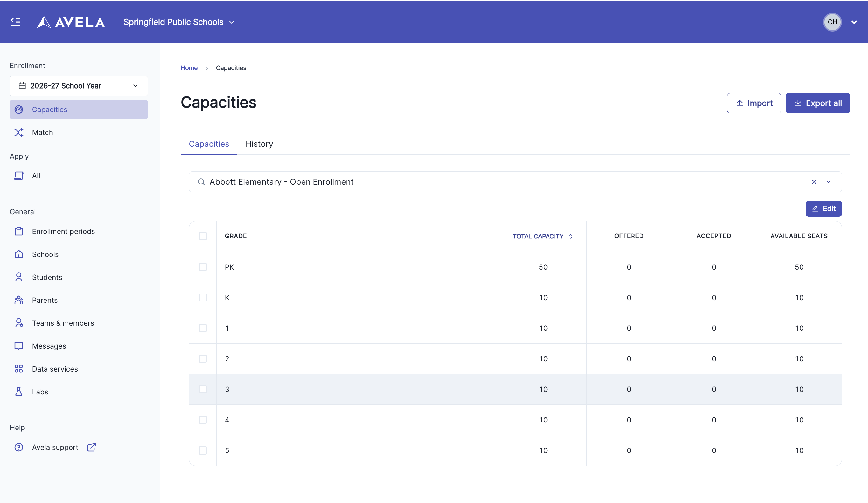This screenshot has width=868, height=503.
Task: Switch to the History tab
Action: 259,144
